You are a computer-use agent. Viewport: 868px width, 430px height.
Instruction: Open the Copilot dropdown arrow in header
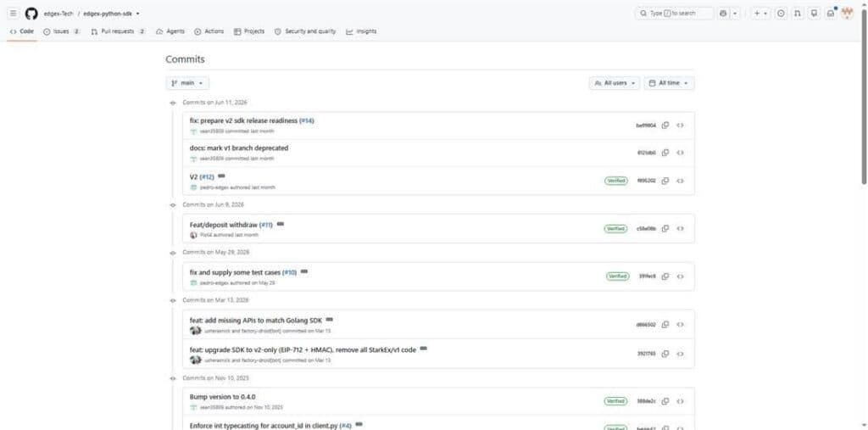coord(735,14)
